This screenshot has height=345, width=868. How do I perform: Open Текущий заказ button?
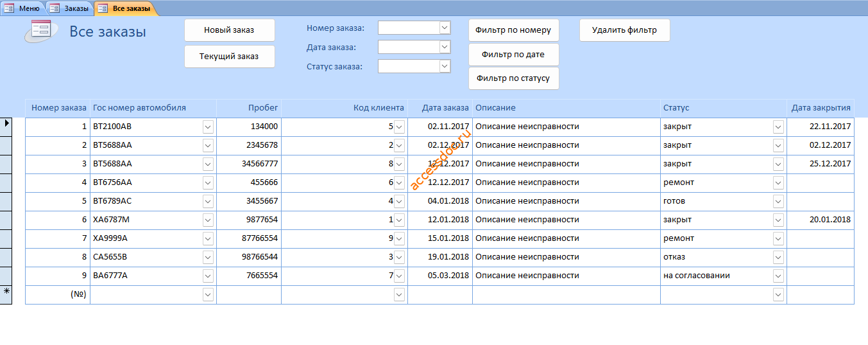pos(229,57)
